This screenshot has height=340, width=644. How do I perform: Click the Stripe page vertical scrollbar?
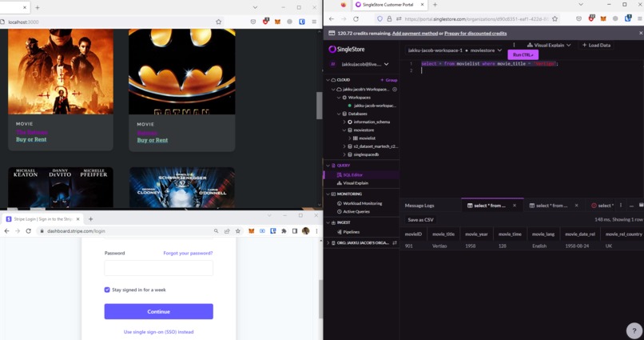pos(320,298)
